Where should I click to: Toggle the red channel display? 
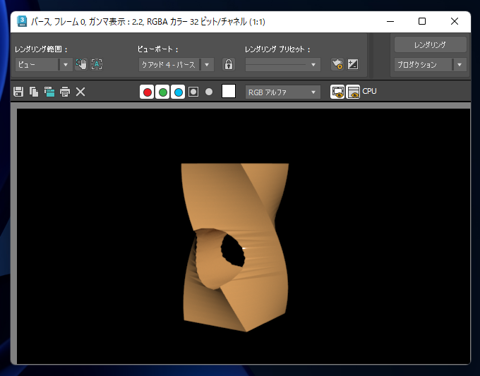coord(147,92)
